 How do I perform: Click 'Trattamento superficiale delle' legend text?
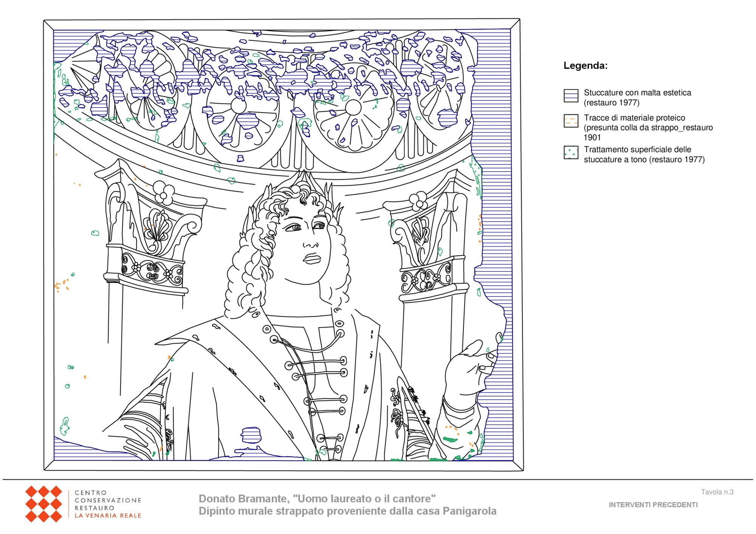tap(637, 150)
